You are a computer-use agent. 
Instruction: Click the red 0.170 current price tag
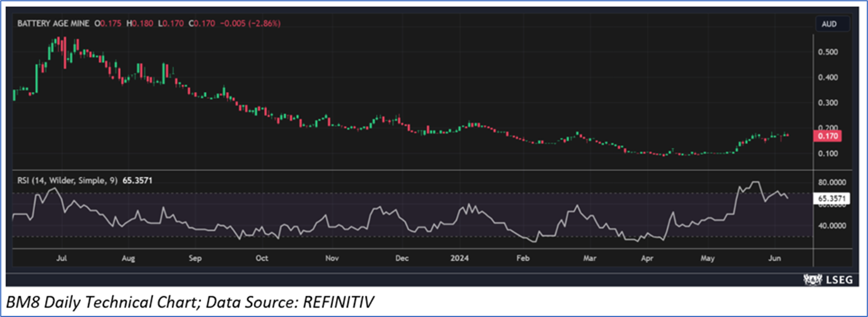point(828,136)
